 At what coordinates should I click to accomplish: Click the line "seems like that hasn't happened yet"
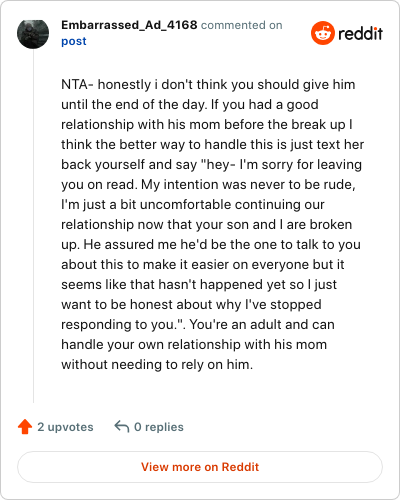tap(199, 285)
